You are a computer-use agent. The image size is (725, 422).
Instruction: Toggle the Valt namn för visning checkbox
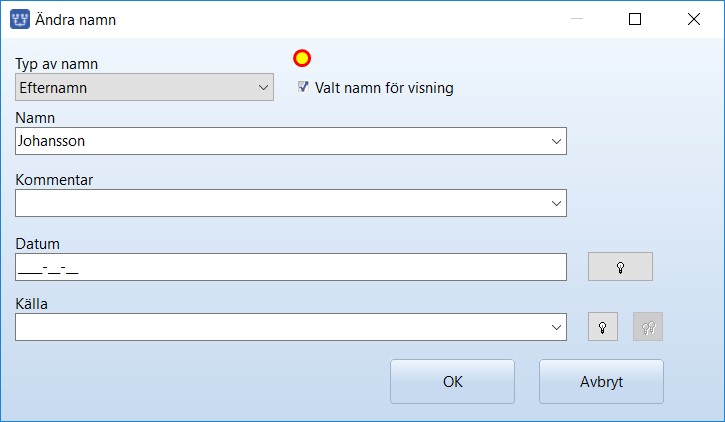(x=303, y=87)
